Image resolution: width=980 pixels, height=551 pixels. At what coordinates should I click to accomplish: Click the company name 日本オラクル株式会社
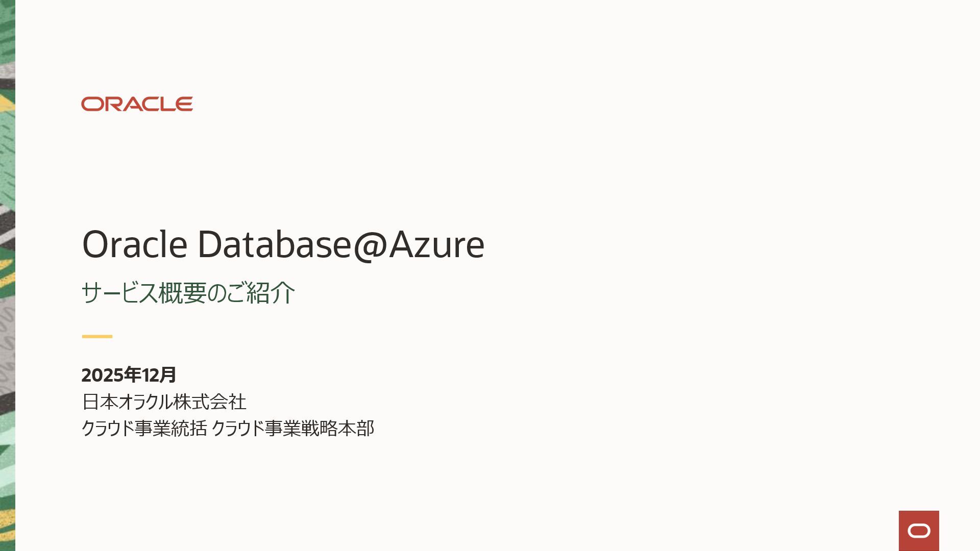pyautogui.click(x=164, y=402)
